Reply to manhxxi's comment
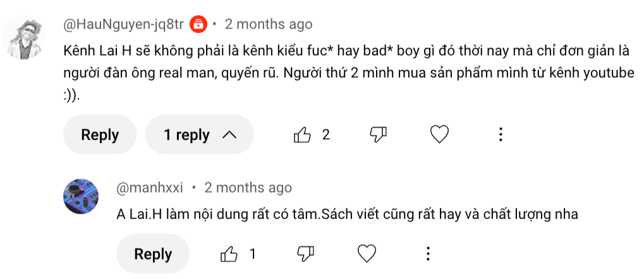The width and height of the screenshot is (644, 279). (x=153, y=254)
